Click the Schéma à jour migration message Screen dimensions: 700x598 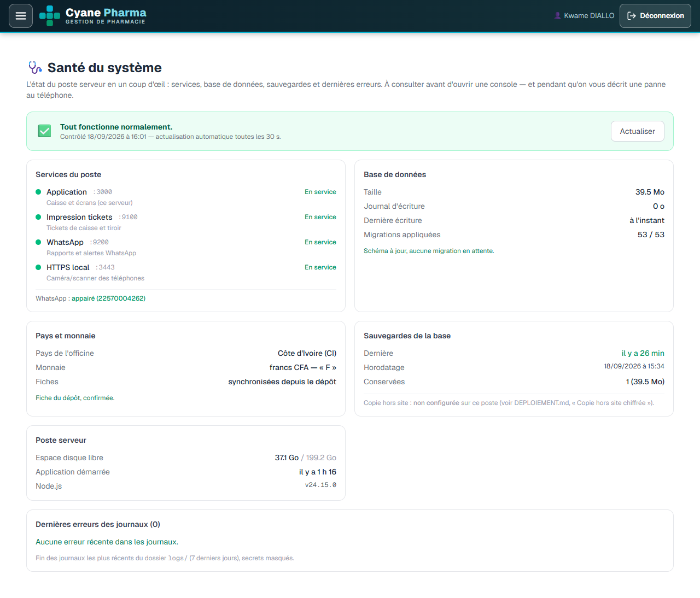[x=429, y=251]
